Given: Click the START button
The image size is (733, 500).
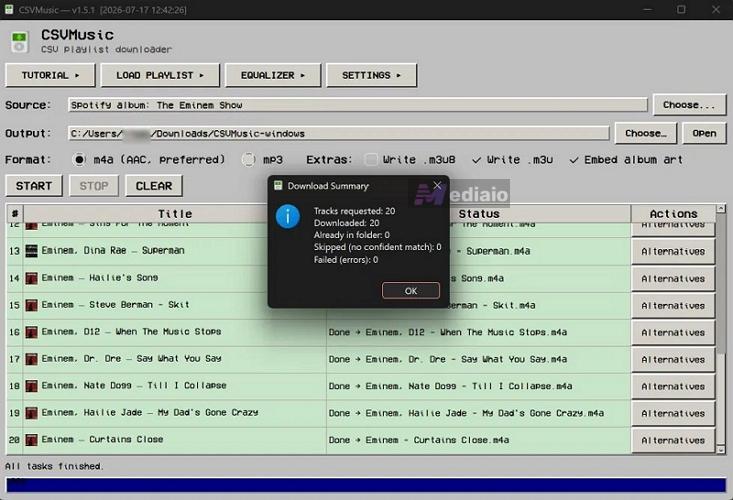Looking at the screenshot, I should click(34, 186).
